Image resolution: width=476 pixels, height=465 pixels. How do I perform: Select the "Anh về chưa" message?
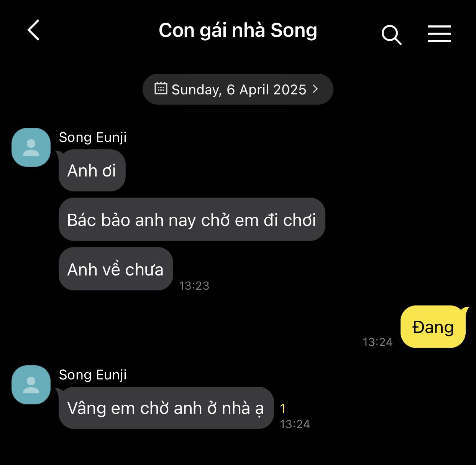pos(115,269)
